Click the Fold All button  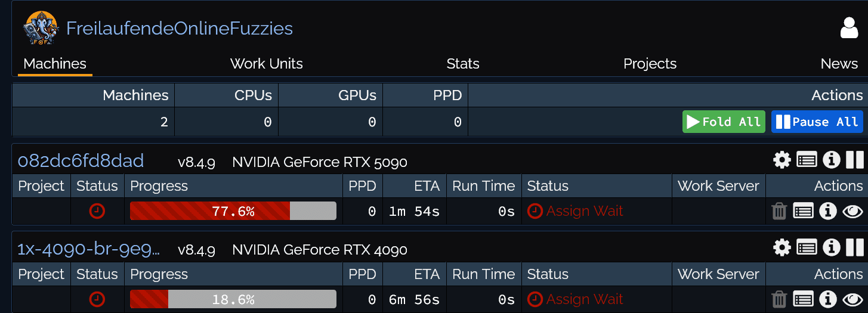coord(724,122)
